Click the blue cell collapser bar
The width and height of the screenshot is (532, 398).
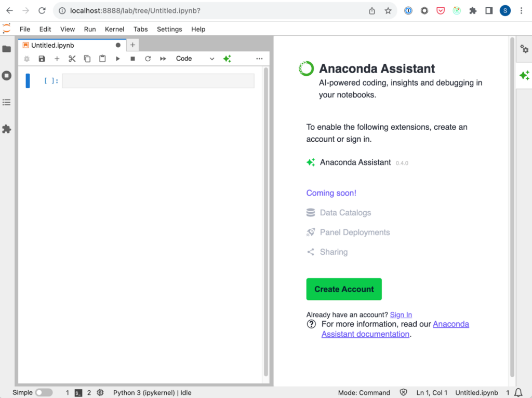(28, 81)
